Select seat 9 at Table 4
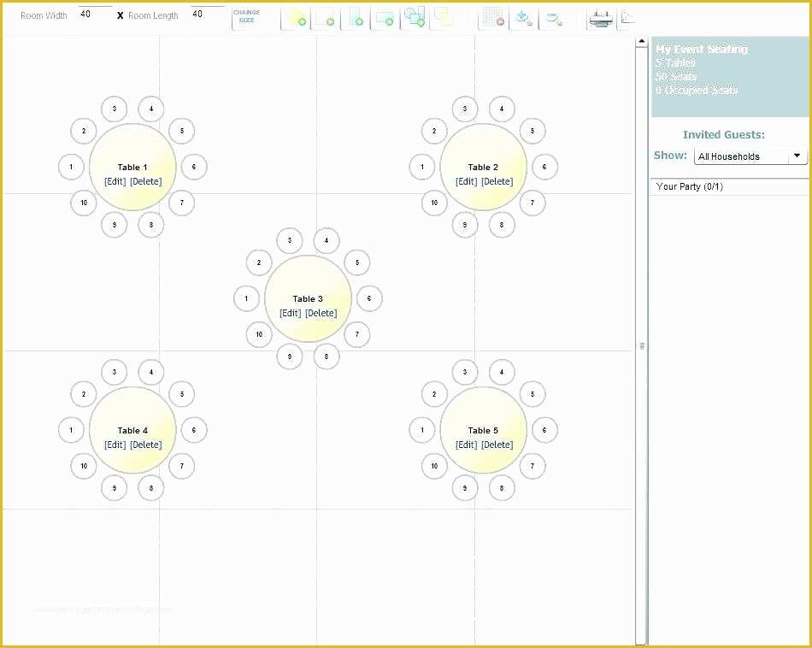This screenshot has height=648, width=812. coord(115,488)
